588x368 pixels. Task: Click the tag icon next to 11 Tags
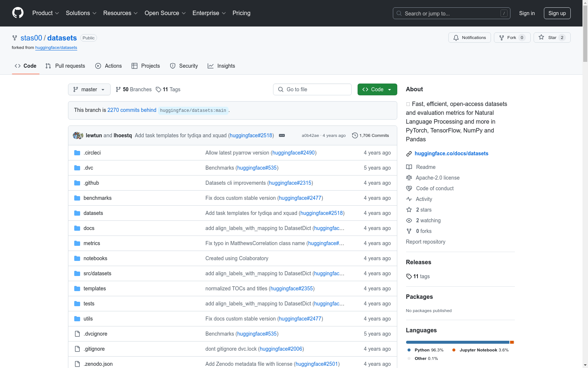(158, 89)
